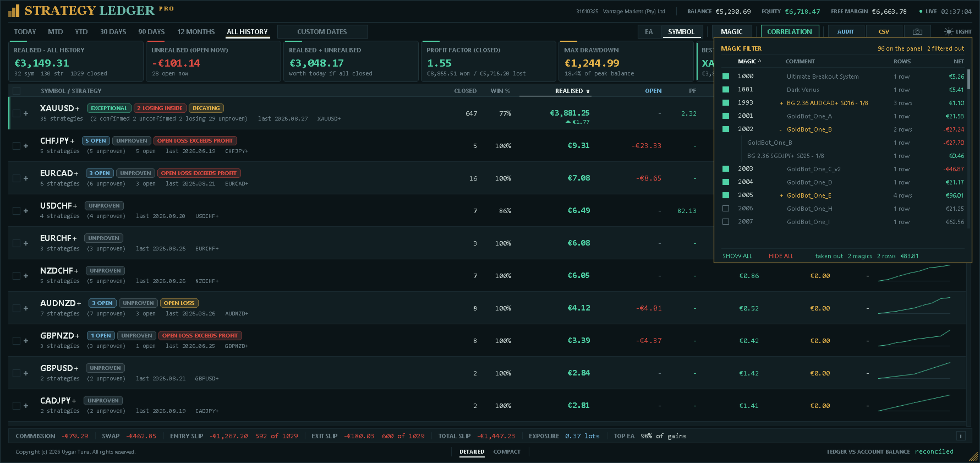980x463 pixels.
Task: Expand the AUDNZD+ strategies row
Action: [26, 308]
